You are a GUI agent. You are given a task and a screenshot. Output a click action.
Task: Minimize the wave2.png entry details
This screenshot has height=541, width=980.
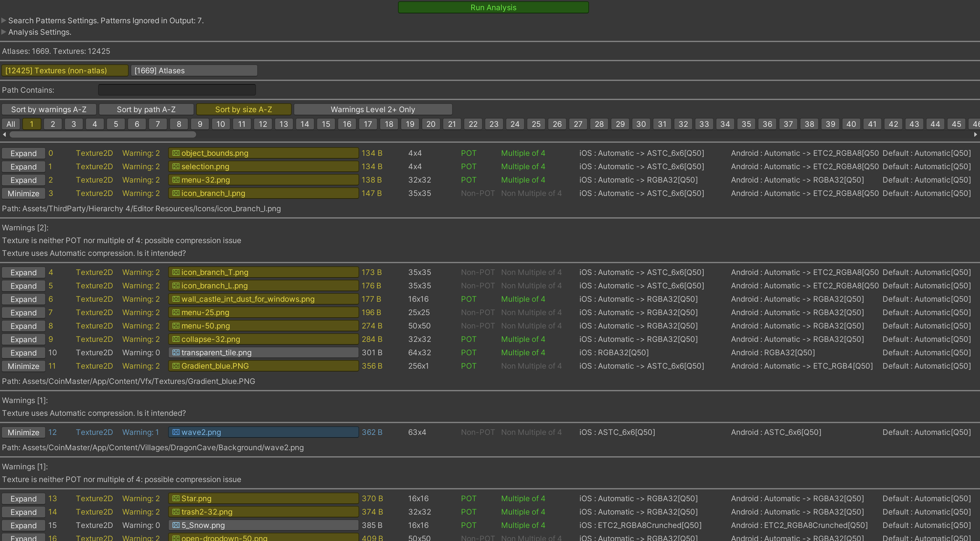coord(23,432)
